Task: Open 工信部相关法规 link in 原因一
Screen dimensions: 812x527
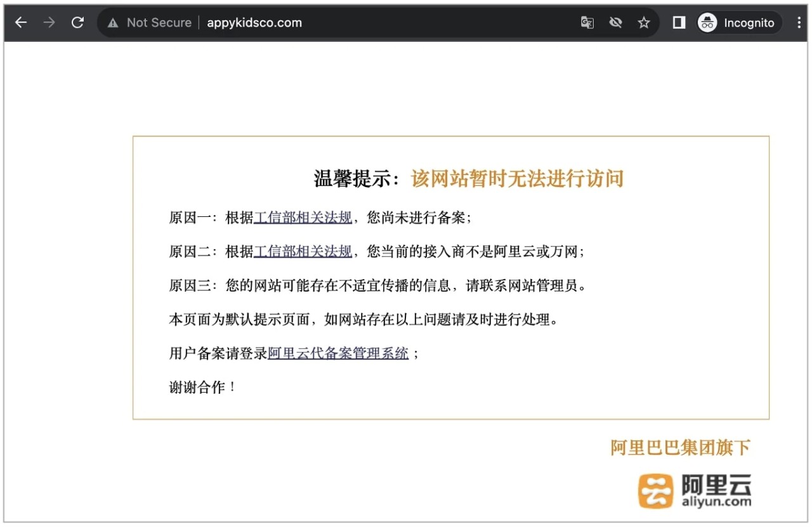Action: click(x=303, y=218)
